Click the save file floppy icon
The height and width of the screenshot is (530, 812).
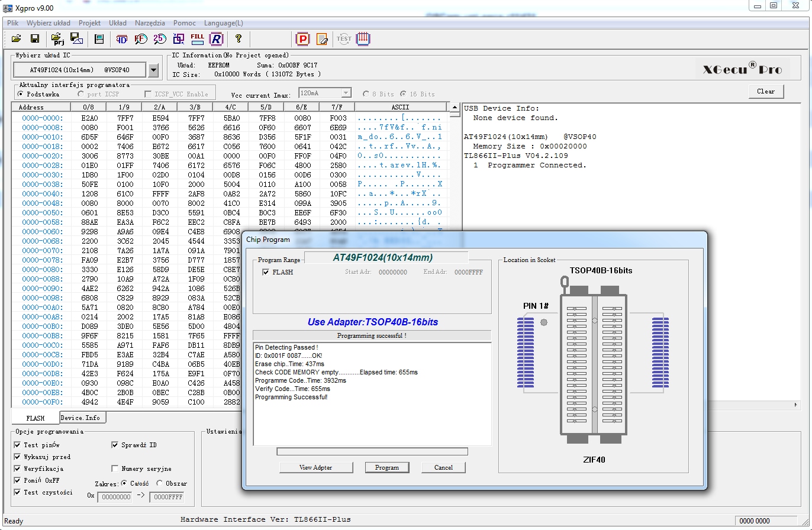35,39
